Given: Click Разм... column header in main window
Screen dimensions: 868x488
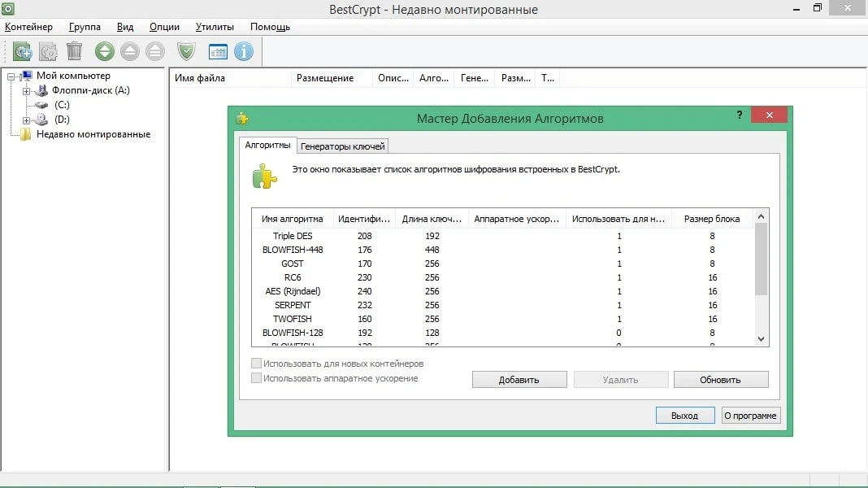Looking at the screenshot, I should pos(516,78).
